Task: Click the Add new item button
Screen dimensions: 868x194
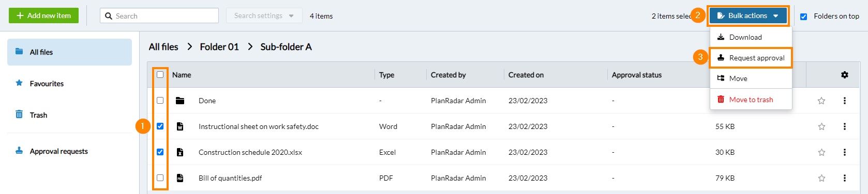Action: pyautogui.click(x=43, y=15)
